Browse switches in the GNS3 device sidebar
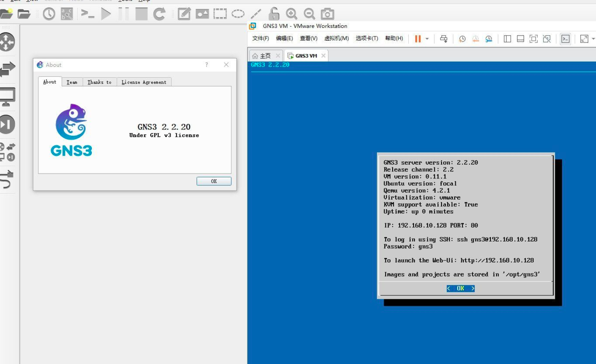The image size is (596, 364). (7, 69)
